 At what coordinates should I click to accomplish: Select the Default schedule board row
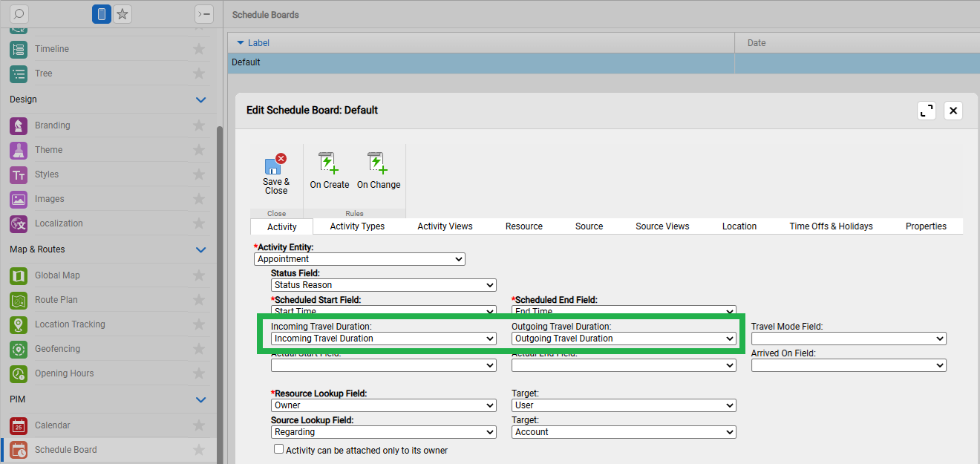point(604,63)
